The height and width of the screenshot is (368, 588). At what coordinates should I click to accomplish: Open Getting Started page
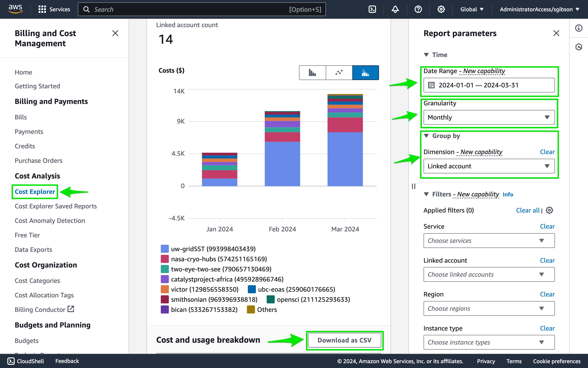click(x=37, y=86)
